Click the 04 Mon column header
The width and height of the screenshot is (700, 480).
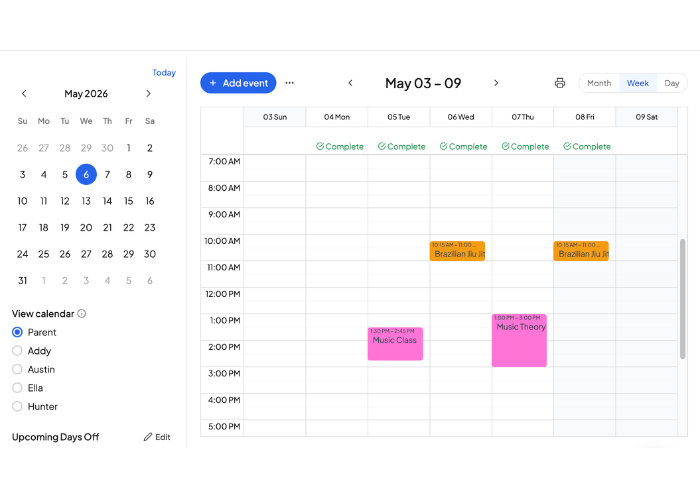tap(337, 117)
